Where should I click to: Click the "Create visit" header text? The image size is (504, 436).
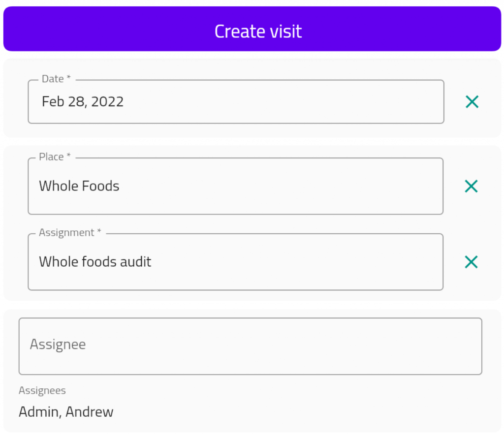(258, 31)
